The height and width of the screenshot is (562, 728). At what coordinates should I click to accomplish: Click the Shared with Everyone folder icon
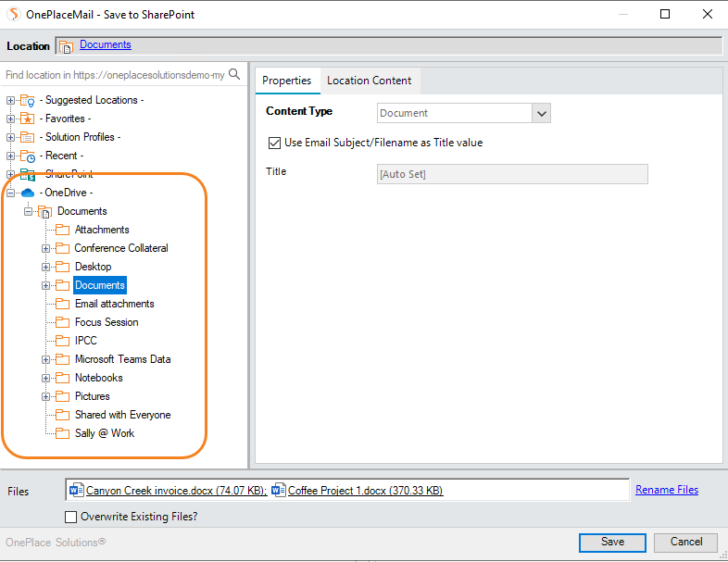click(x=63, y=415)
